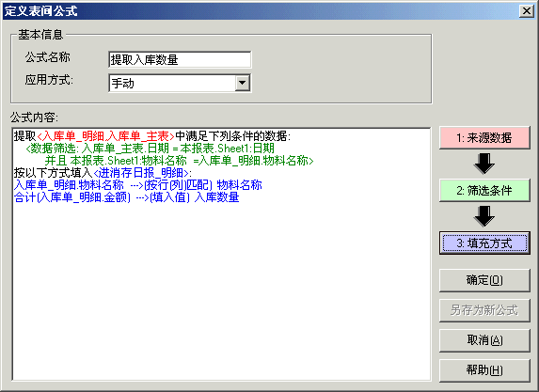The height and width of the screenshot is (392, 539).
Task: Expand the 应用方式 dropdown arrow
Action: tap(243, 83)
